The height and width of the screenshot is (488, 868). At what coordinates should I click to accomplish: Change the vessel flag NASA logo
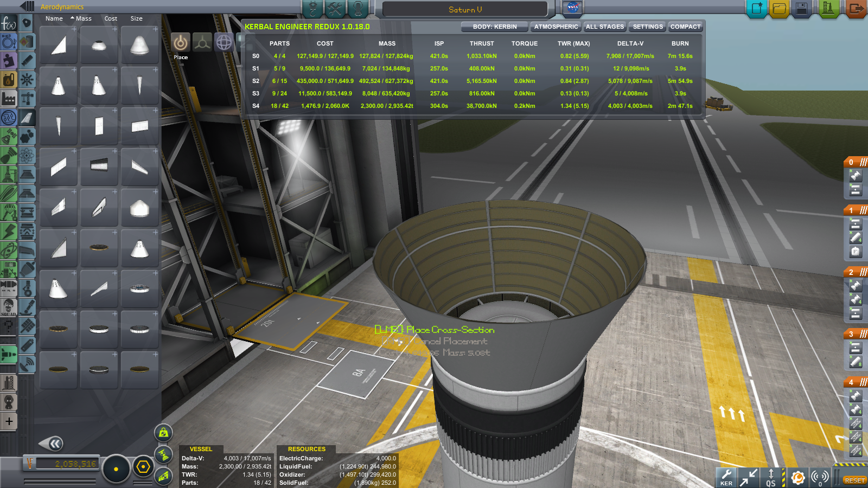[572, 8]
